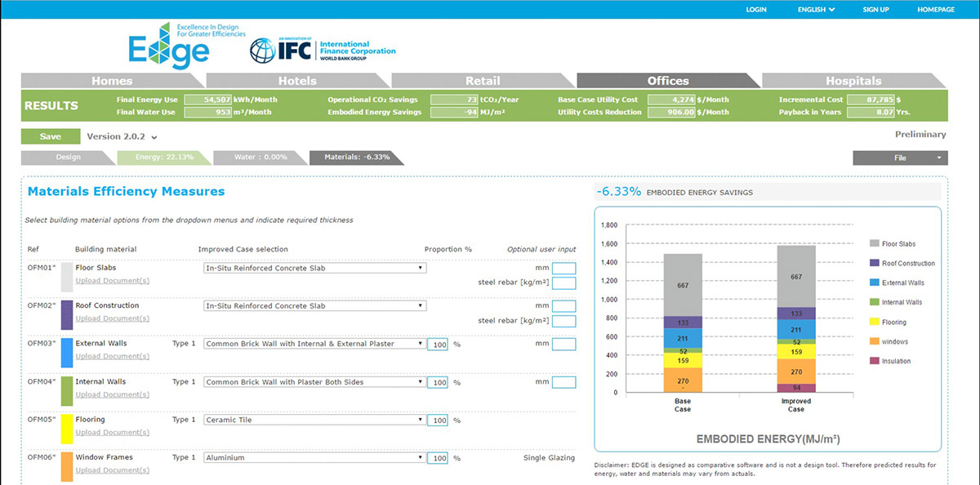Click the Flooring yellow color swatch
This screenshot has height=485, width=980.
67,426
